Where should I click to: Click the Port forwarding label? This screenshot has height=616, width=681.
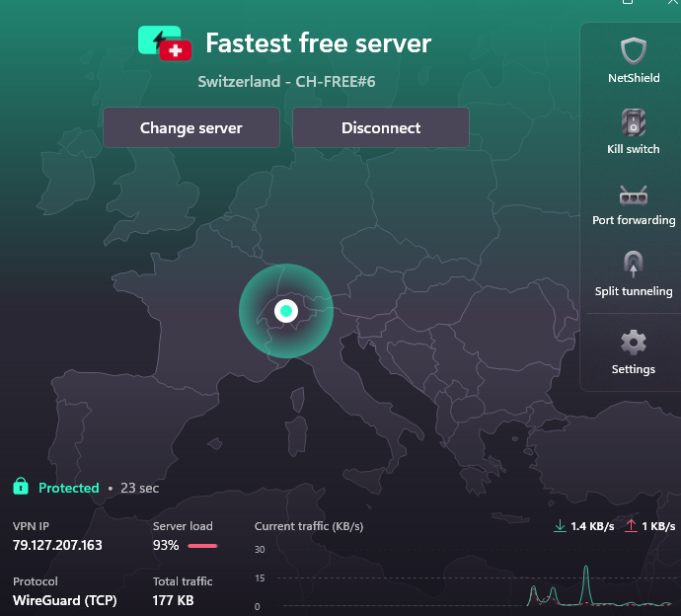click(634, 220)
